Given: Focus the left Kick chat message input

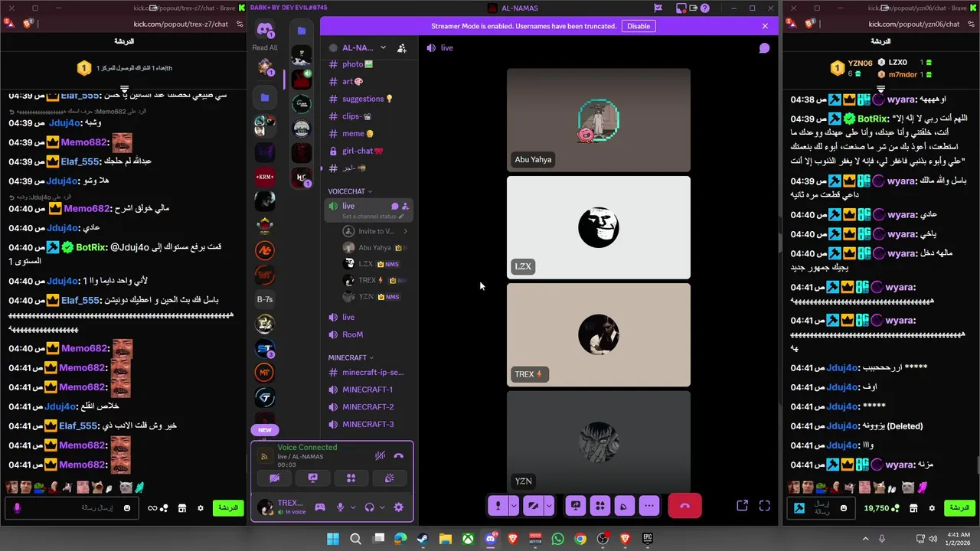Looking at the screenshot, I should click(x=73, y=507).
